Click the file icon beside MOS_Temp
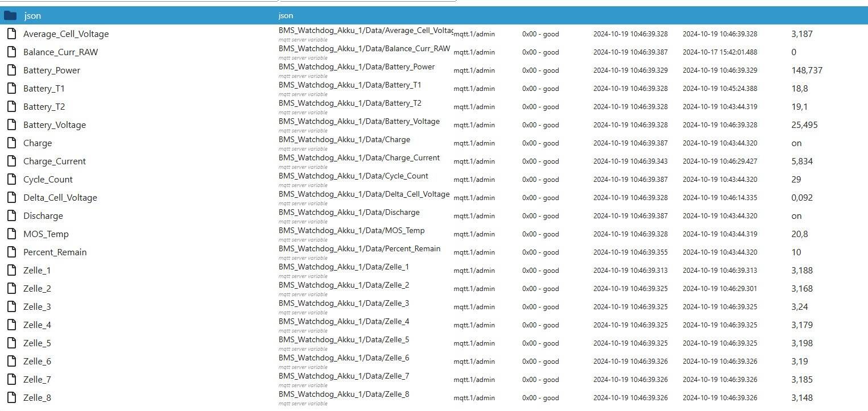This screenshot has height=411, width=868. coord(11,234)
